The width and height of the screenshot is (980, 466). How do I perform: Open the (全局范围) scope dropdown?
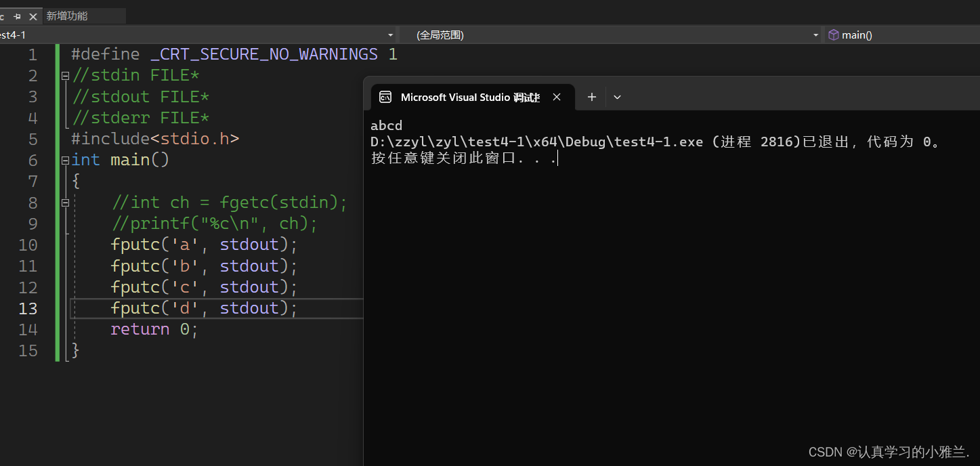click(815, 35)
